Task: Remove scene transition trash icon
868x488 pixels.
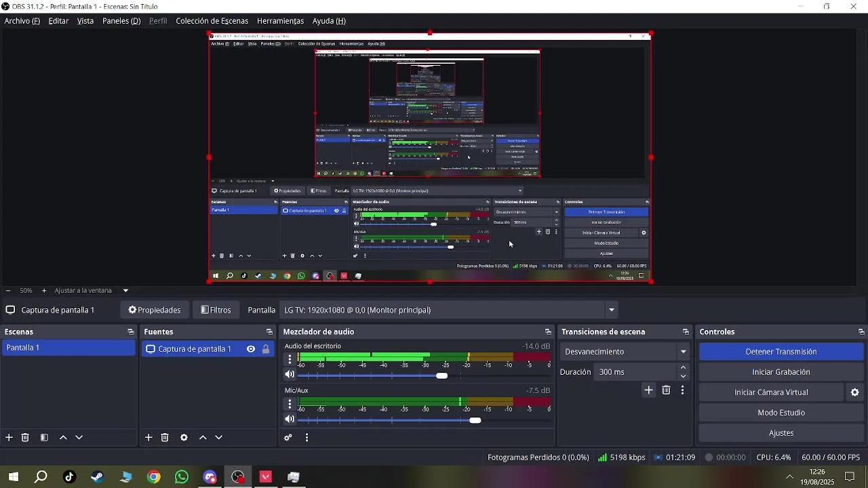Action: click(666, 390)
